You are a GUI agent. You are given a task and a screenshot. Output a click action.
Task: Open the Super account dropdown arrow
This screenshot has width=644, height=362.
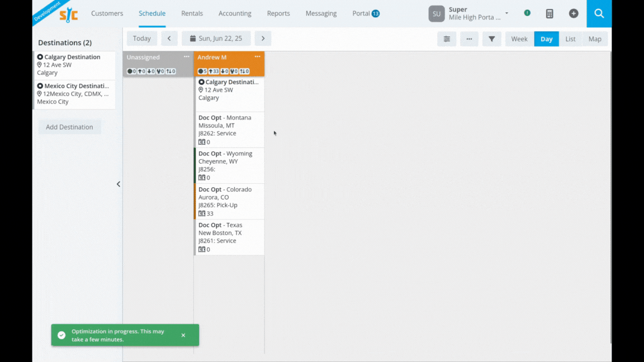pyautogui.click(x=507, y=13)
